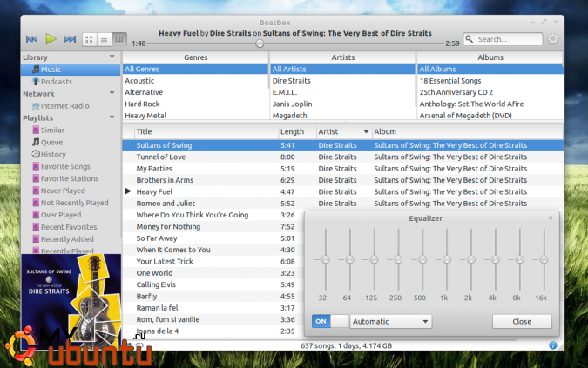Select Anthology: Set The World Afire album

coord(490,104)
